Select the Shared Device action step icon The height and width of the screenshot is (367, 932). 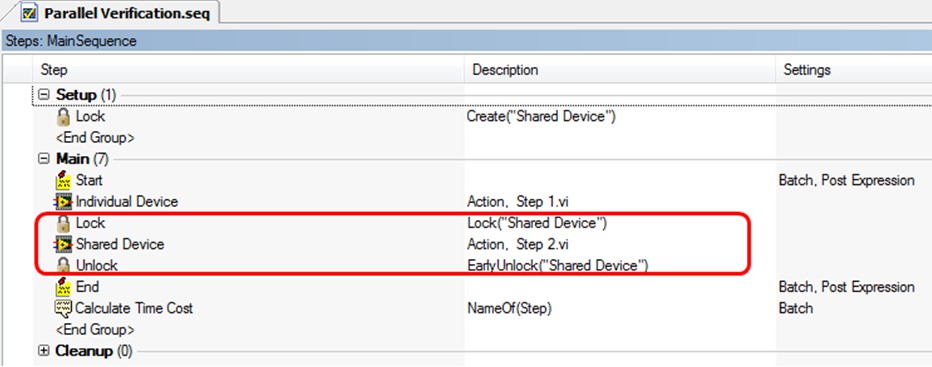[63, 244]
